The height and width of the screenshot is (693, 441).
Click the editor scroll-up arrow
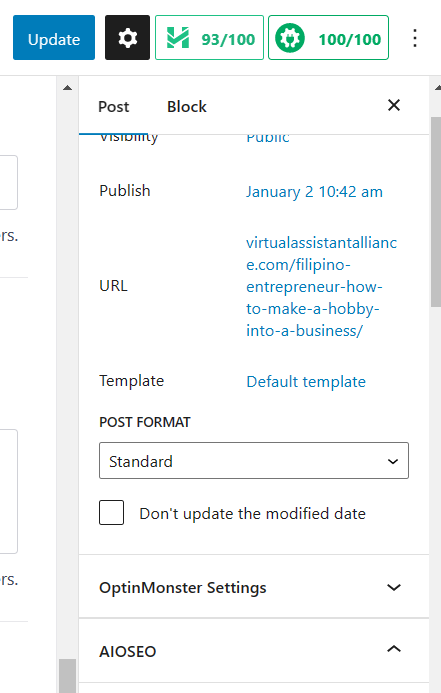point(67,88)
